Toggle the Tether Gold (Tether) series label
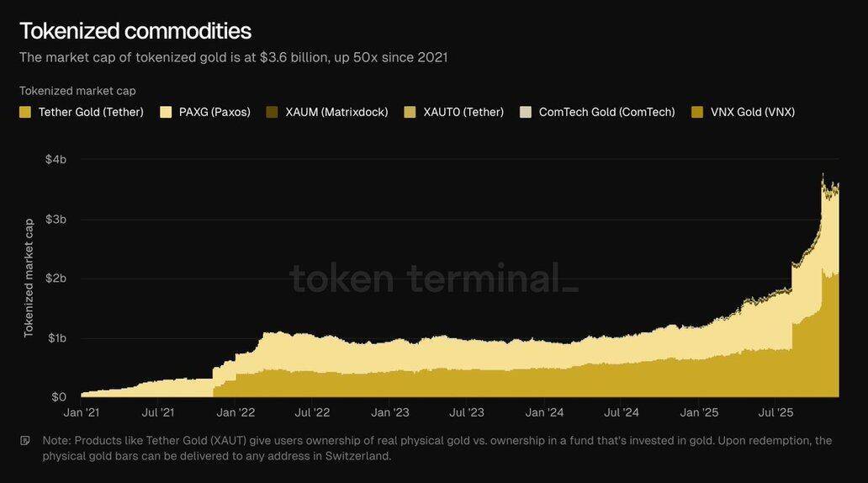Viewport: 868px width, 483px height. point(91,112)
